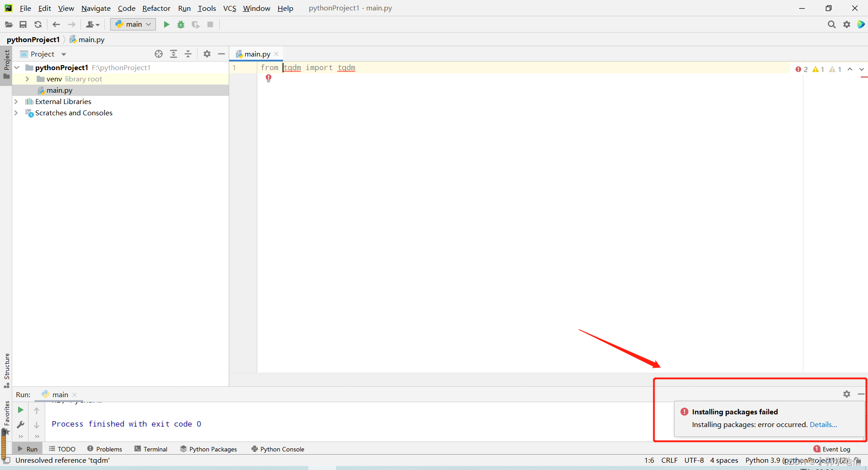Select file in editor using crosshair icon
Screen dimensions: 868x470
pos(158,54)
